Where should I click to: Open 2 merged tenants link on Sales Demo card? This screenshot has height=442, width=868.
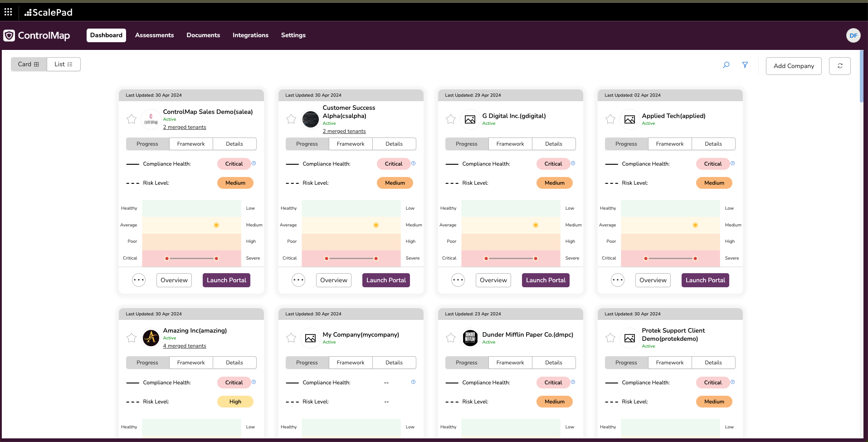coord(185,127)
